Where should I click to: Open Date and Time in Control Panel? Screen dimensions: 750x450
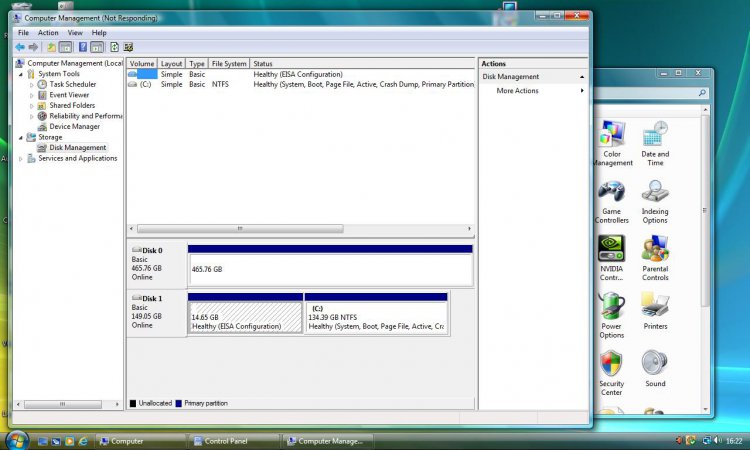click(655, 143)
